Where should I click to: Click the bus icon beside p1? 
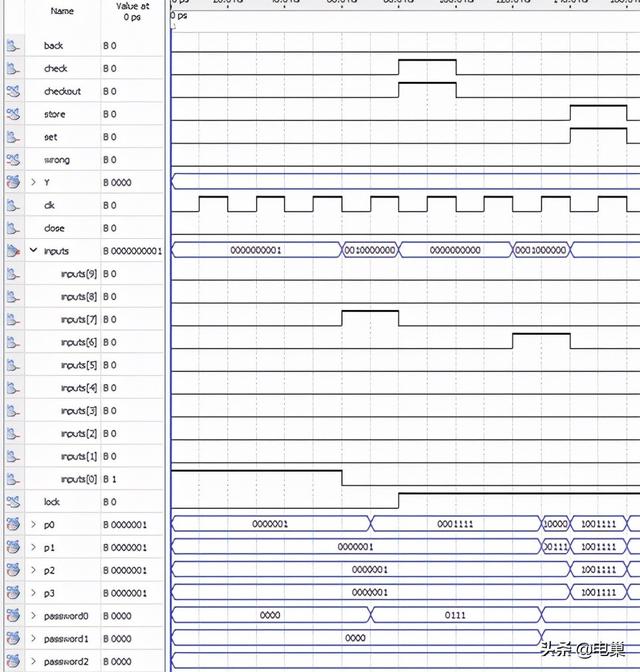point(13,547)
